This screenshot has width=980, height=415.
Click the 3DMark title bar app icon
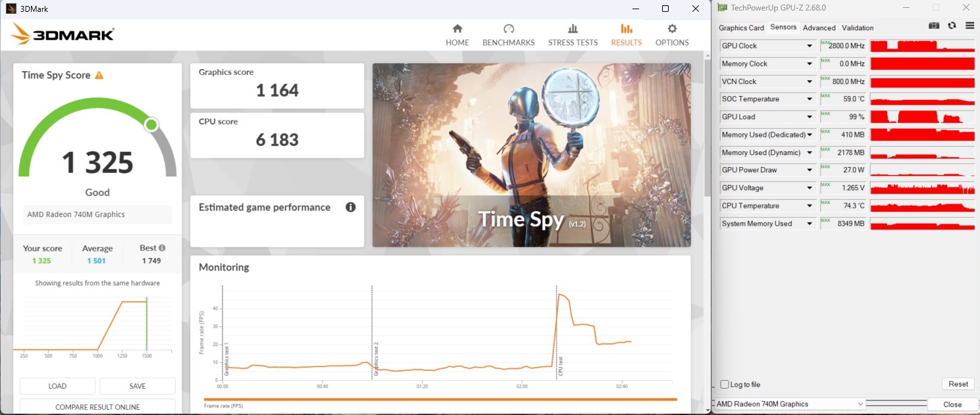pyautogui.click(x=11, y=9)
